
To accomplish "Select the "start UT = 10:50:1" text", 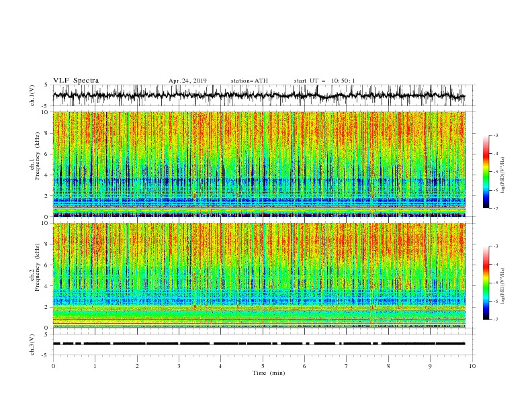I will pos(324,81).
